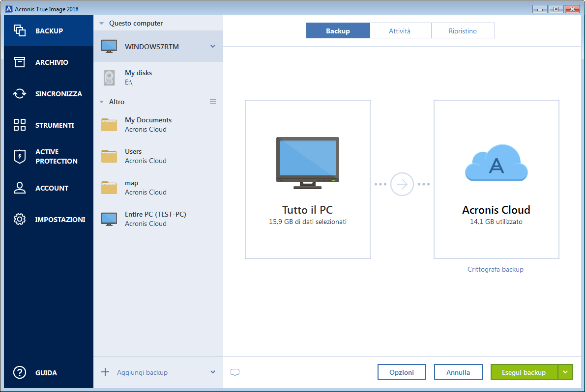Click the Acronis True Image title bar icon
The width and height of the screenshot is (585, 392).
[8, 9]
